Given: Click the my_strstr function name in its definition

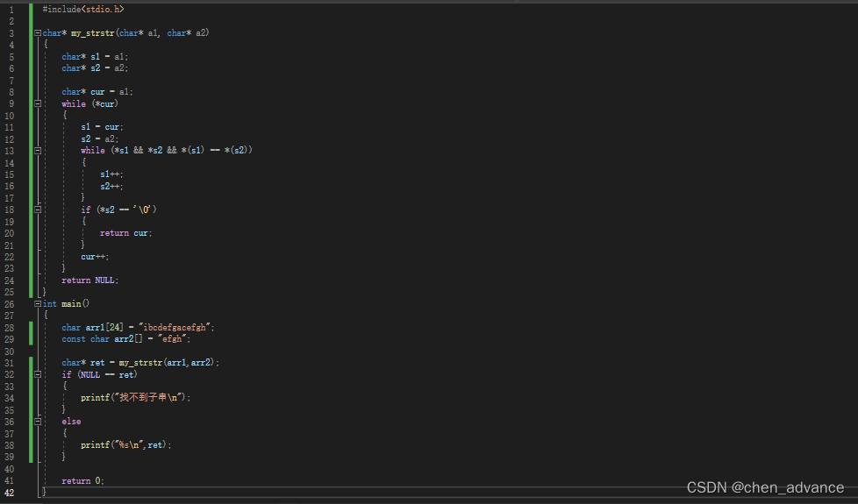Looking at the screenshot, I should tap(92, 32).
